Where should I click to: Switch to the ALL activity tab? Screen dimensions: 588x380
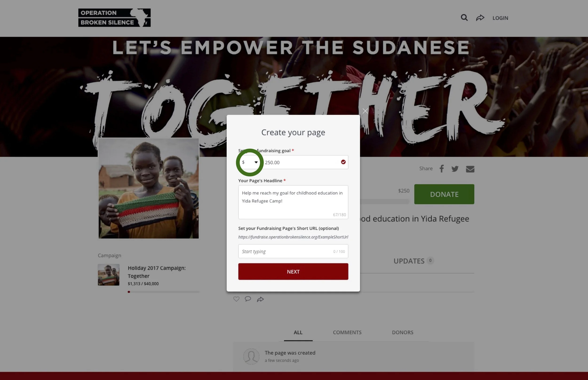[298, 332]
